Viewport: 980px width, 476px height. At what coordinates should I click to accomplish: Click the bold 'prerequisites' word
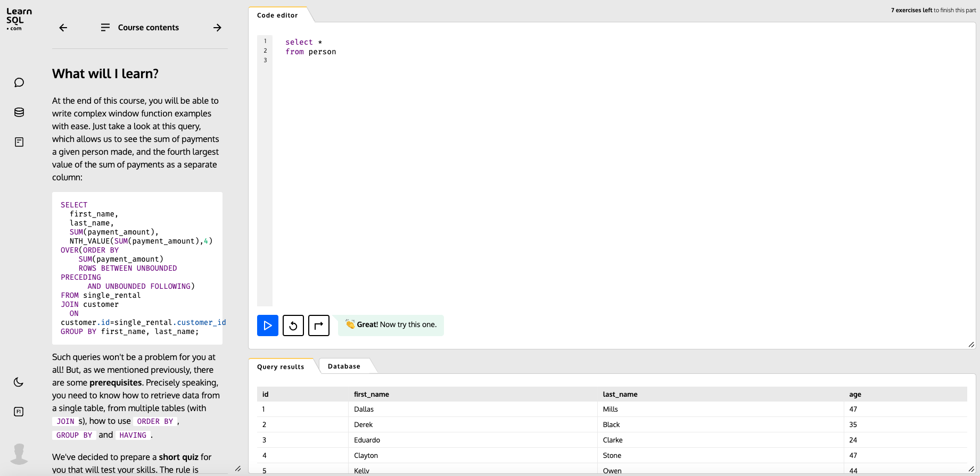[x=116, y=382]
